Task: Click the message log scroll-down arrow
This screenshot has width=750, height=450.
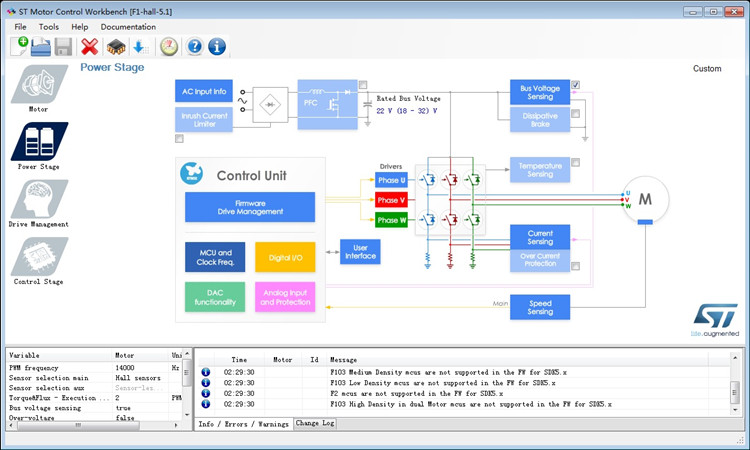Action: [736, 410]
